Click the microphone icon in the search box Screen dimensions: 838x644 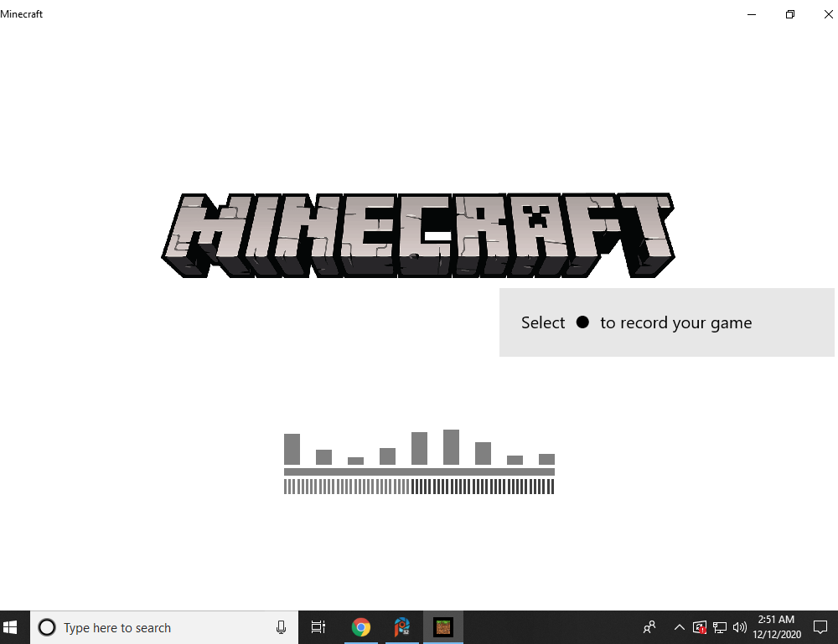[x=281, y=627]
